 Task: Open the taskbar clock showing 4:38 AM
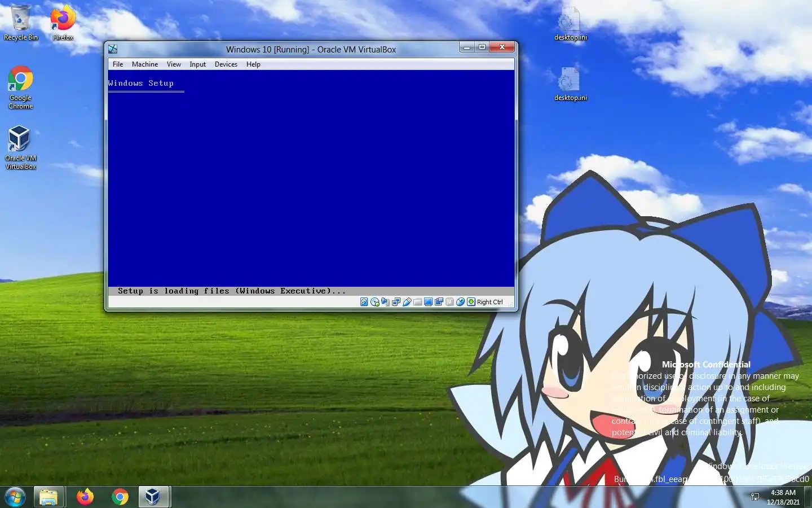783,497
